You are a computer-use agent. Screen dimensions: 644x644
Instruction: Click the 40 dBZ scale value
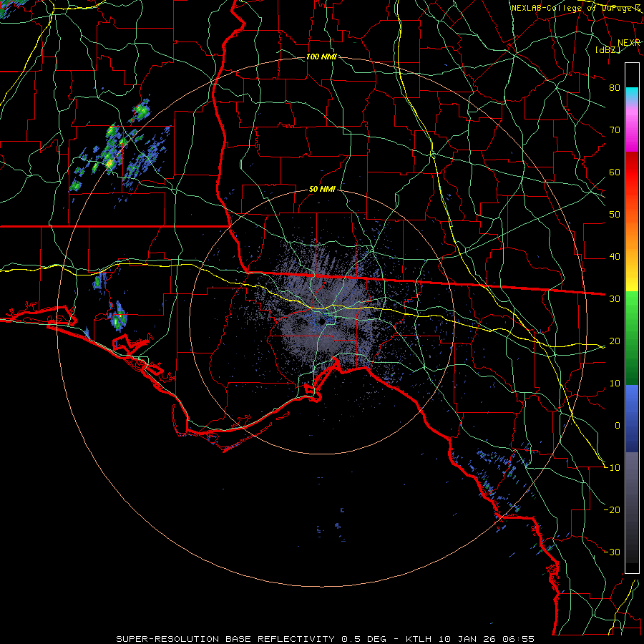point(615,257)
